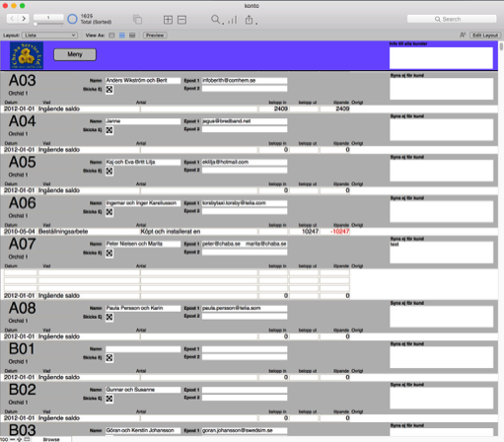
Task: Open the dropdown arrow beside the Share icon
Action: pos(256,24)
